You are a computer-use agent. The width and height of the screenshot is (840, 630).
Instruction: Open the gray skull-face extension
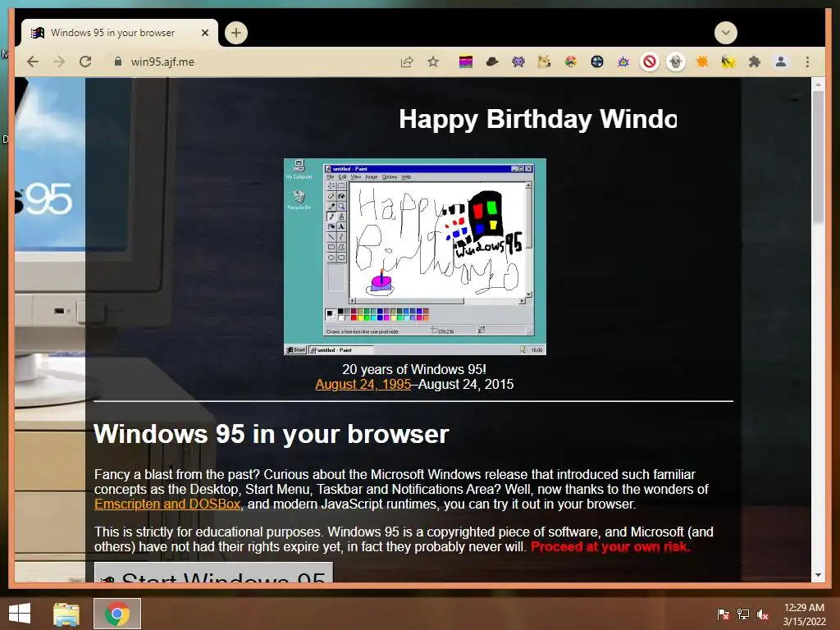[x=676, y=62]
